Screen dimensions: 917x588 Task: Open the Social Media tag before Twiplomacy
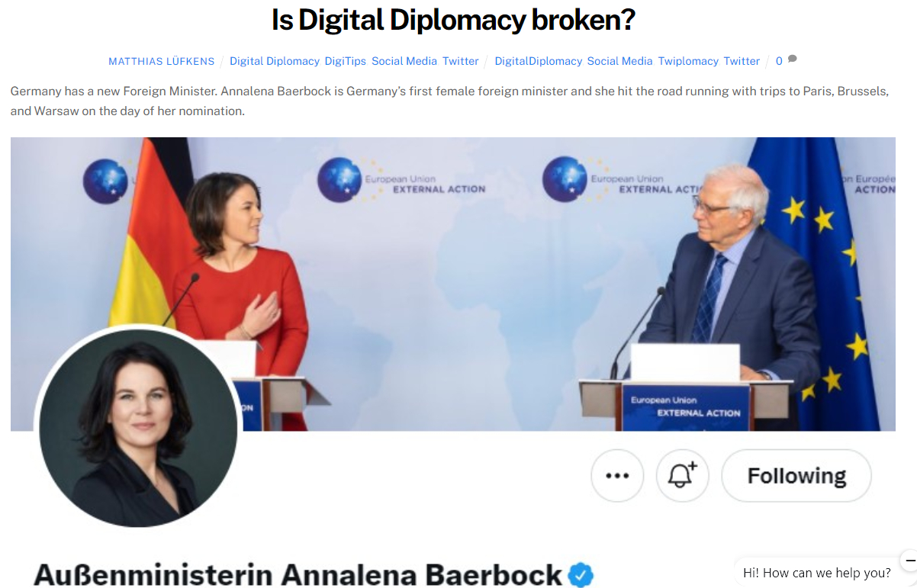coord(620,61)
